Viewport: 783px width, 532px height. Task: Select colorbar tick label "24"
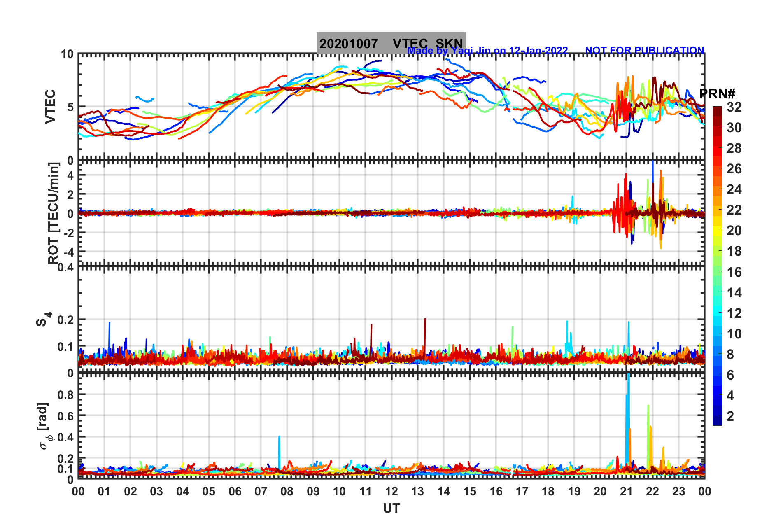coord(734,189)
